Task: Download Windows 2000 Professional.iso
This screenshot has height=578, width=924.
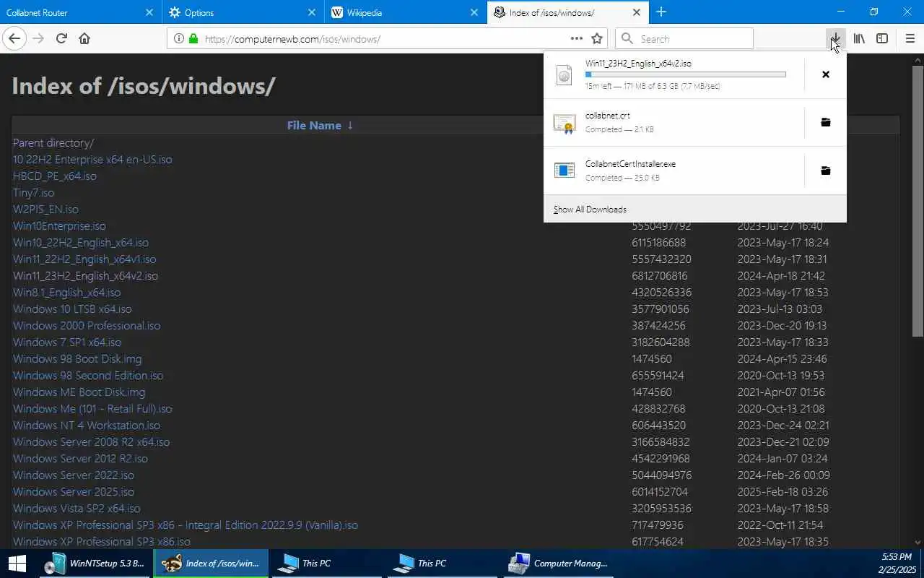Action: pyautogui.click(x=87, y=326)
